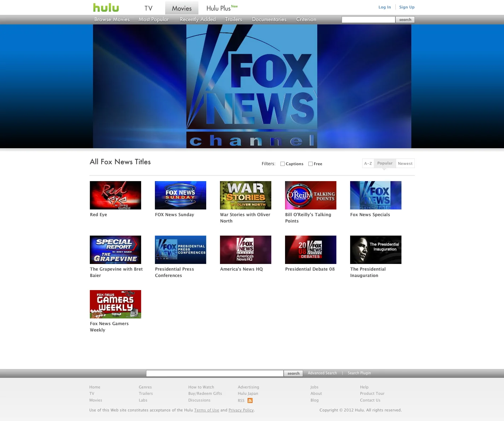504x421 pixels.
Task: Click the Red Eye title link
Action: (x=98, y=215)
